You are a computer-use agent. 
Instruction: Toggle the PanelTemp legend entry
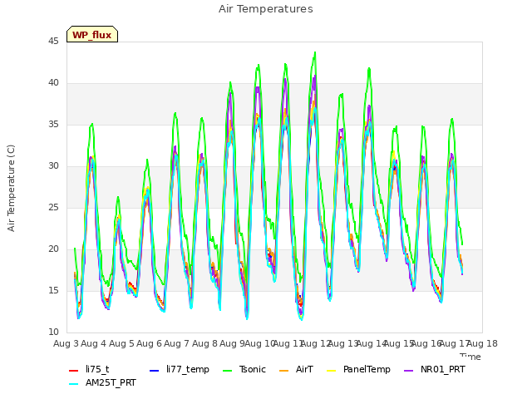click(x=358, y=369)
